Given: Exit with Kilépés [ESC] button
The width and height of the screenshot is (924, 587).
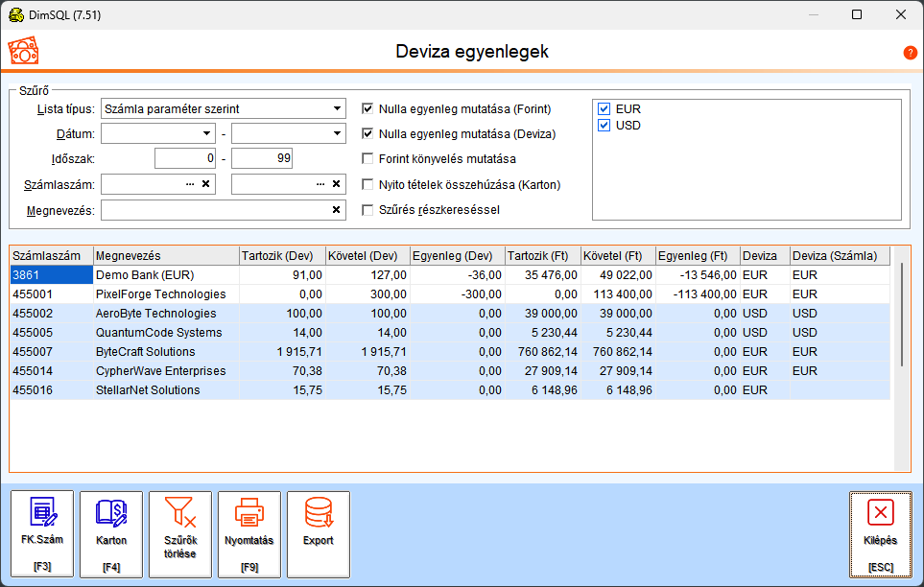Looking at the screenshot, I should [881, 534].
